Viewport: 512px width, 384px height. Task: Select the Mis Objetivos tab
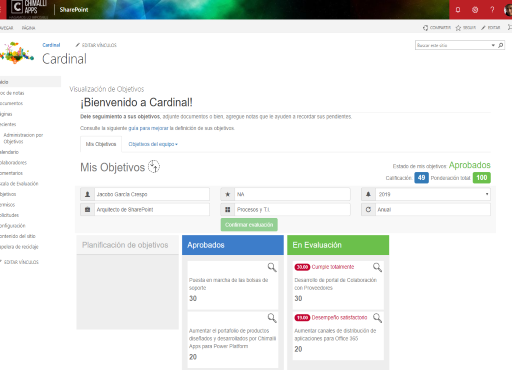[x=101, y=144]
